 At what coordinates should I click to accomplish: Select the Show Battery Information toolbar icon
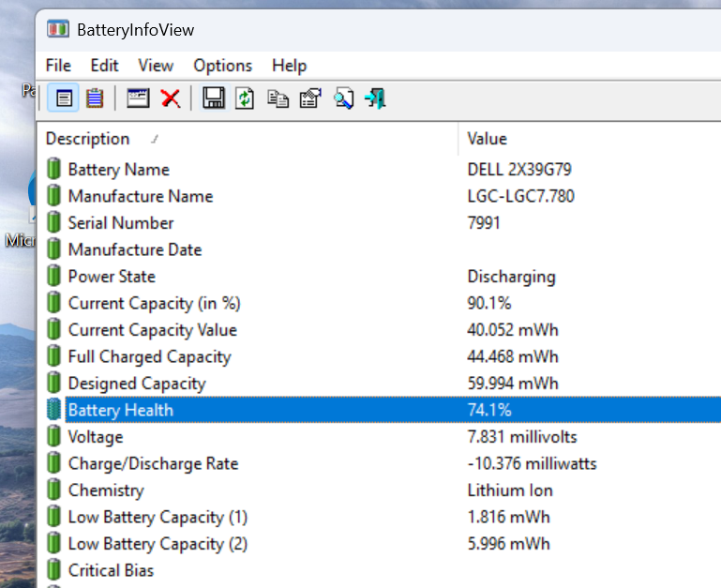click(64, 98)
